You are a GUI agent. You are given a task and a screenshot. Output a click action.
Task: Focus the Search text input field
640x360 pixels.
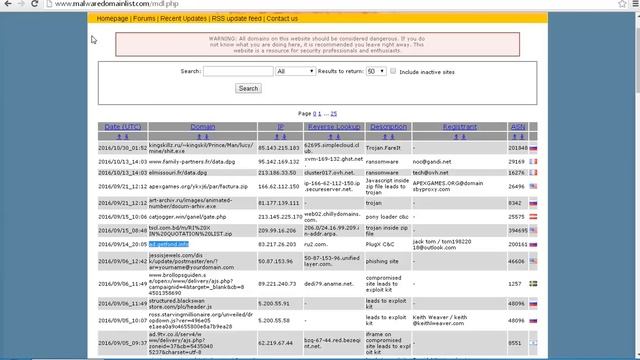point(238,71)
